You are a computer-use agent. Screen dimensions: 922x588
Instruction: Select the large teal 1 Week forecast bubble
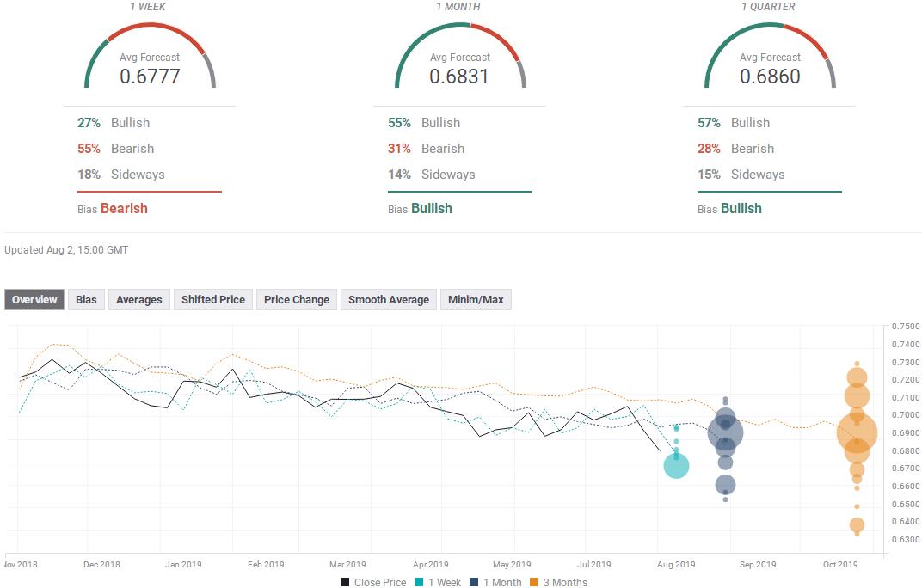[676, 467]
